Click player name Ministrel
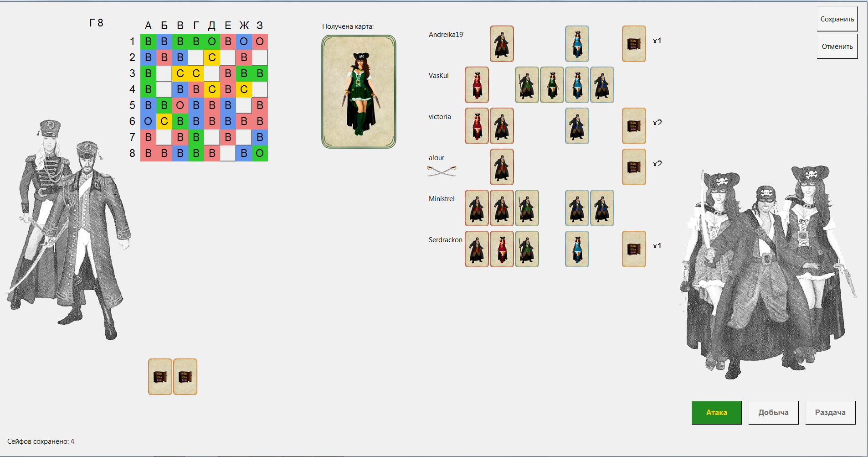868x457 pixels. [x=442, y=199]
